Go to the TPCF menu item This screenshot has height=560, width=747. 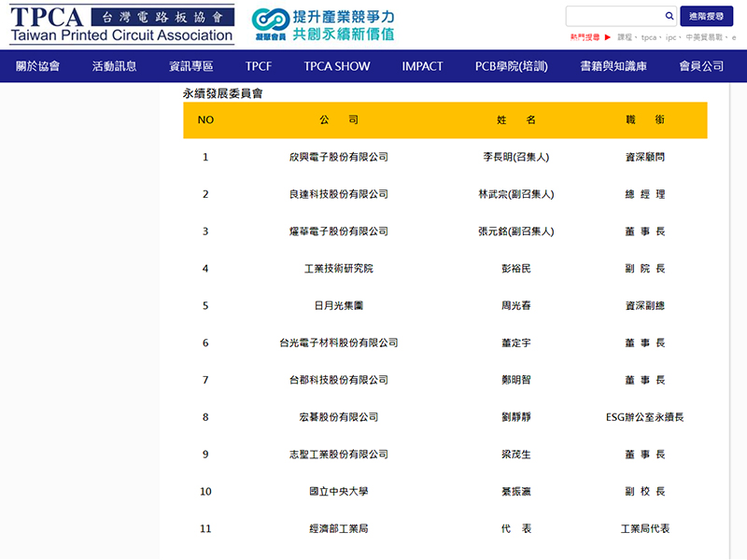point(259,66)
